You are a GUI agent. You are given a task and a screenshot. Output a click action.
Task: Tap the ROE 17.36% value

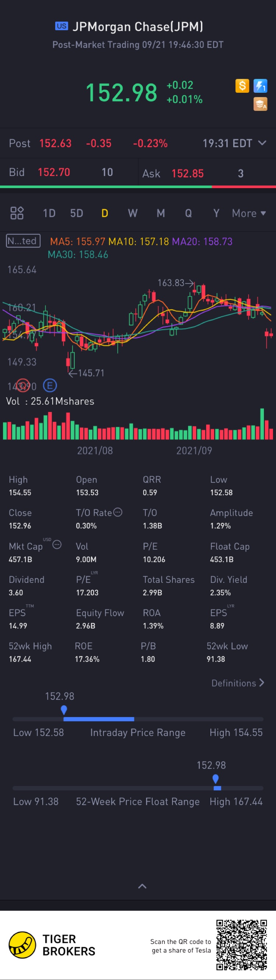87,659
